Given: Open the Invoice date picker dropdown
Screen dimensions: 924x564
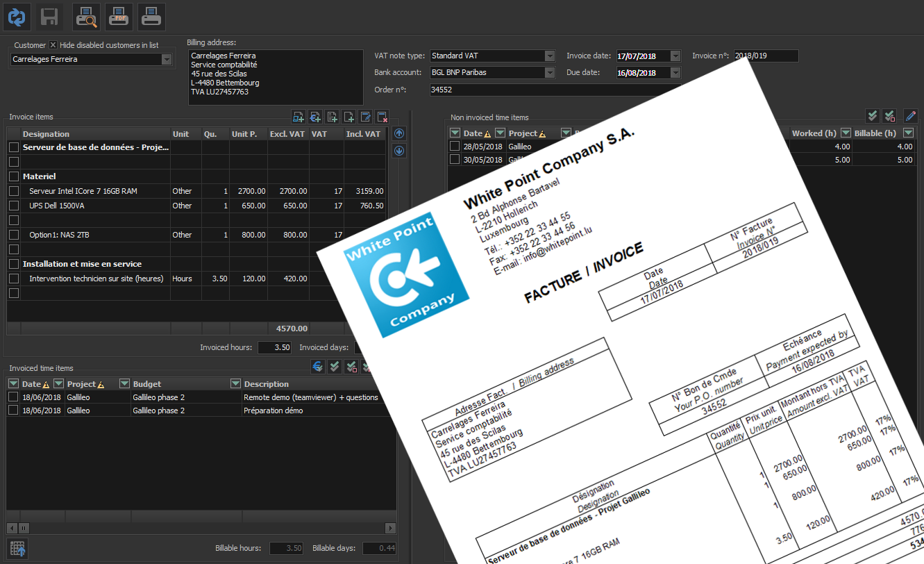Looking at the screenshot, I should [675, 56].
